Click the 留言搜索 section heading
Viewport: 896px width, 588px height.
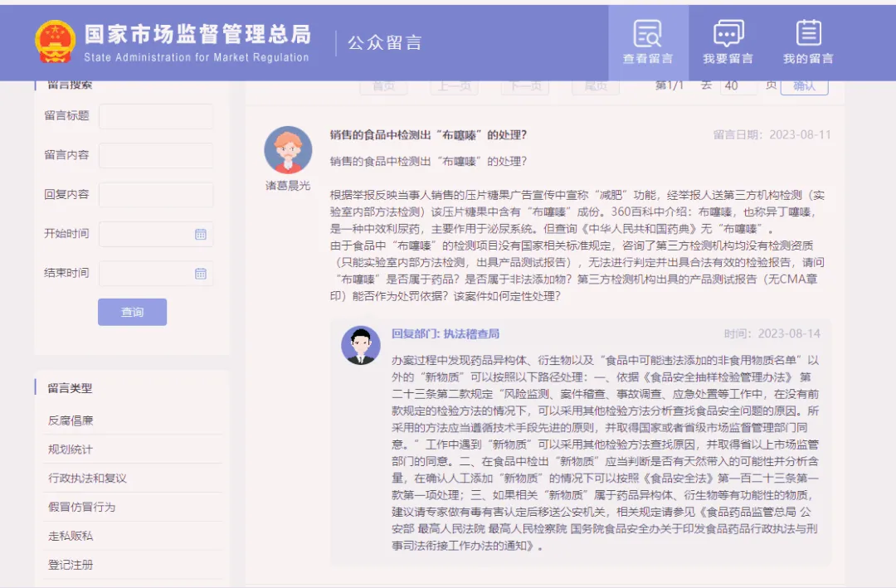pyautogui.click(x=70, y=85)
